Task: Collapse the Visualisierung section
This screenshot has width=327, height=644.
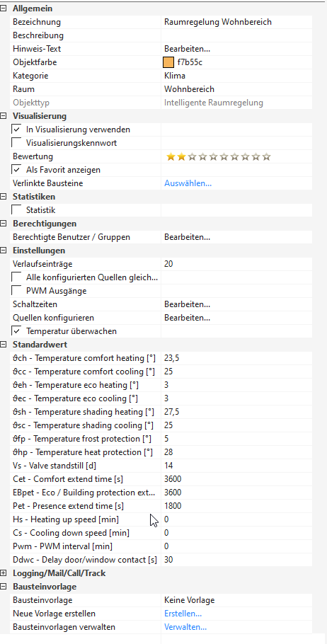Action: tap(4, 116)
